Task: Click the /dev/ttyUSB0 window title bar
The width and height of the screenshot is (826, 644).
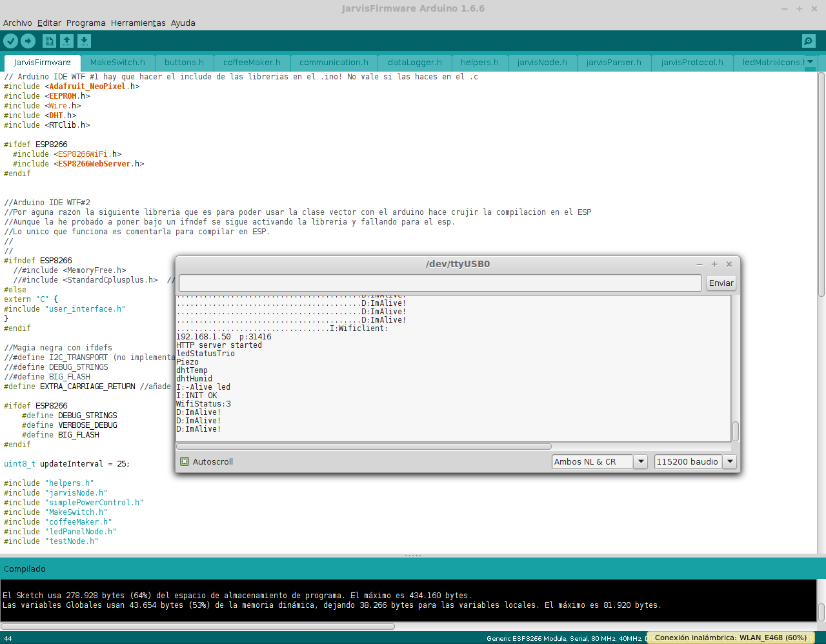Action: (458, 264)
